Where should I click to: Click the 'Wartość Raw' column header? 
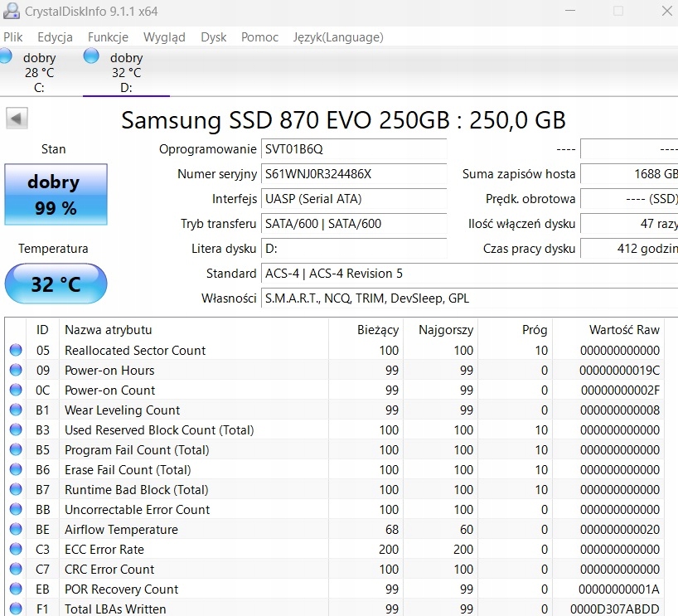pos(608,330)
